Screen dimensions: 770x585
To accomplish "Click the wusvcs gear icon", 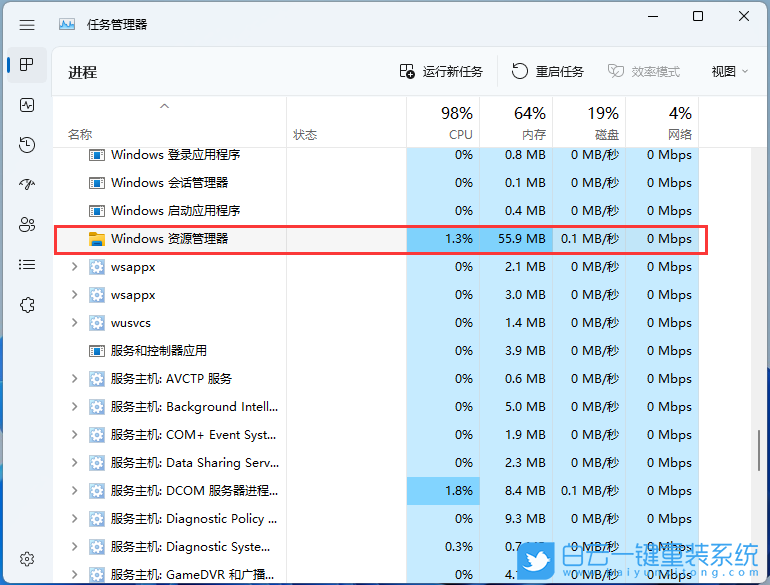I will pyautogui.click(x=97, y=323).
